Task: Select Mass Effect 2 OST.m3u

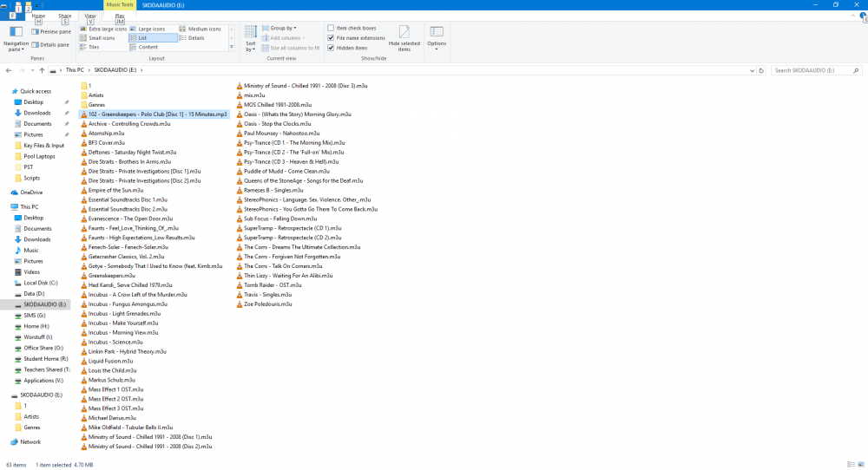Action: (x=115, y=399)
